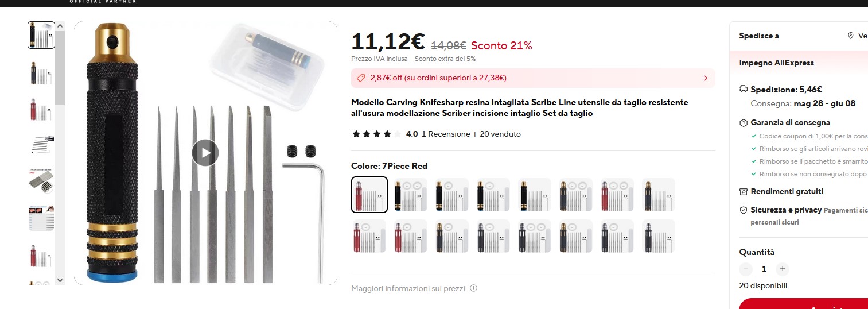868x309 pixels.
Task: Click the quantity number field
Action: coord(764,269)
